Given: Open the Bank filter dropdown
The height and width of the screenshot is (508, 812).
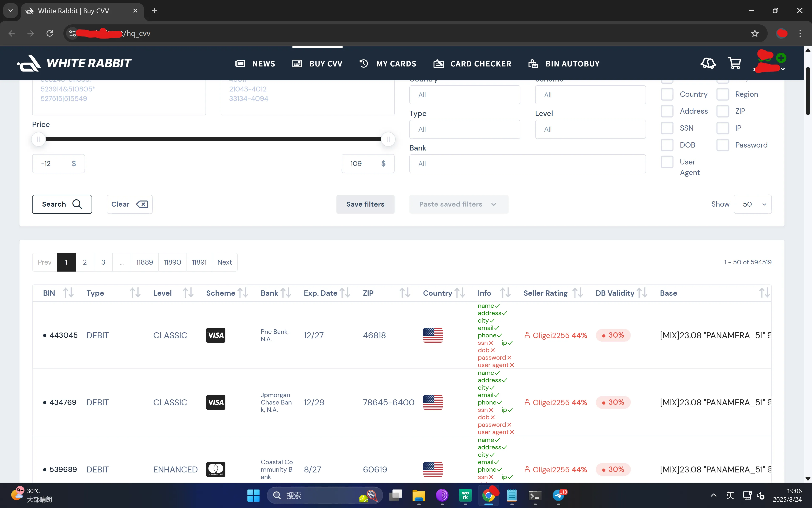Looking at the screenshot, I should tap(527, 164).
